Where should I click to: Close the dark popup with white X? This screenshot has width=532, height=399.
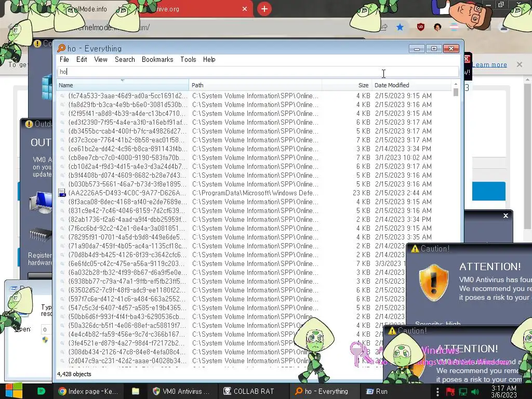click(x=506, y=216)
